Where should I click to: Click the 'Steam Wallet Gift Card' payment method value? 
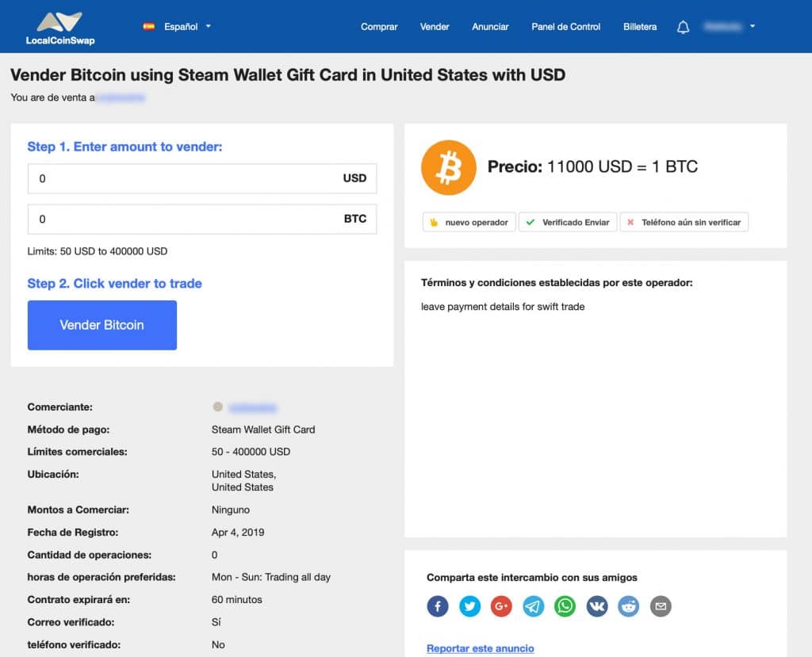[x=263, y=430]
